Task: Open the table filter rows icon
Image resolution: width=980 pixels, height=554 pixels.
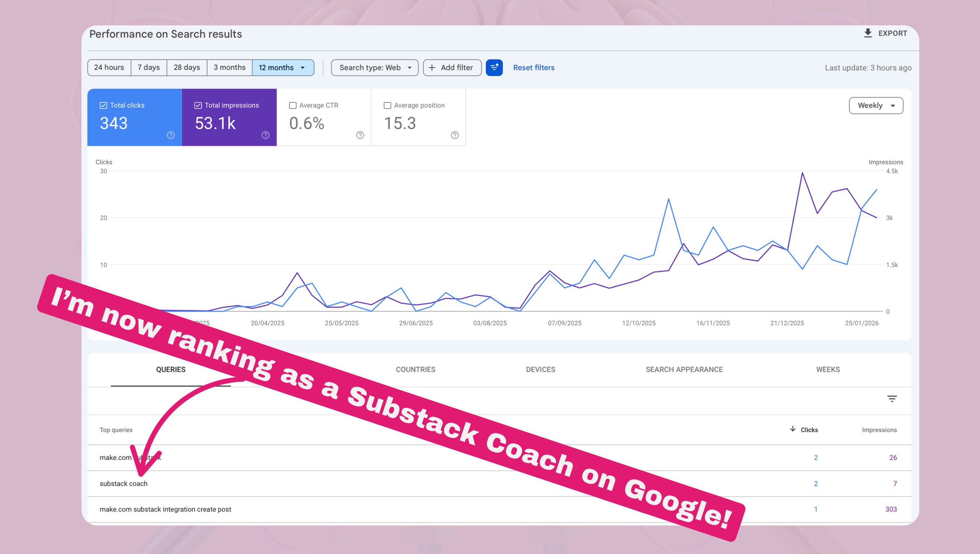Action: (x=892, y=399)
